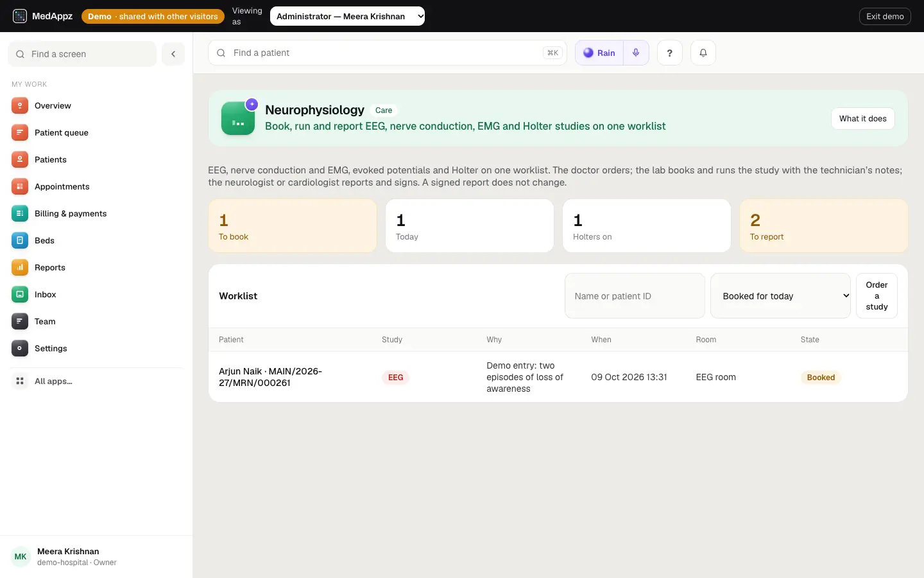Click the Name or patient ID field
Image resolution: width=924 pixels, height=578 pixels.
(x=635, y=295)
